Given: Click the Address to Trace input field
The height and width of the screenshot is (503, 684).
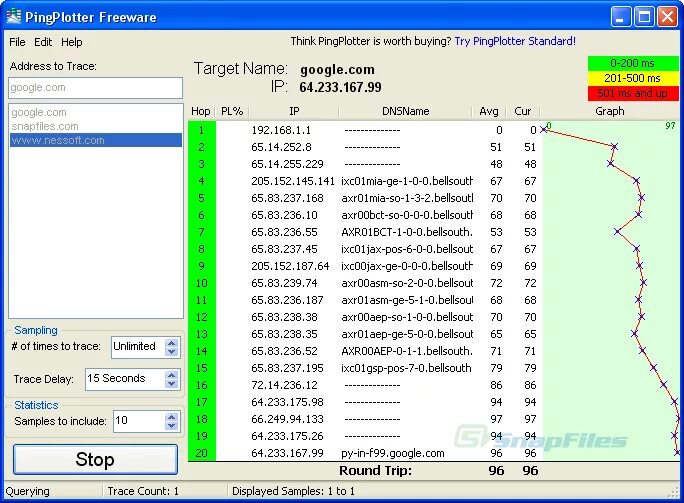Looking at the screenshot, I should coord(95,88).
